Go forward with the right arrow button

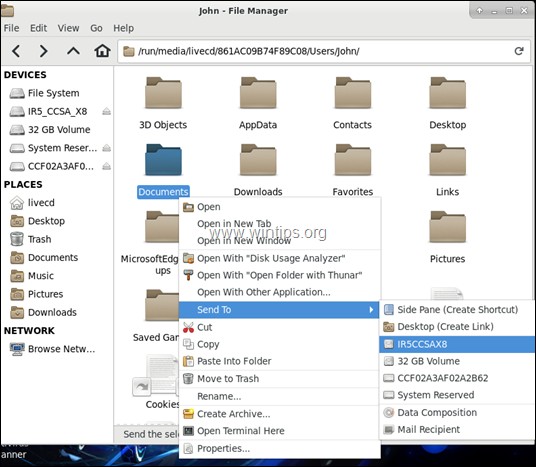click(43, 51)
